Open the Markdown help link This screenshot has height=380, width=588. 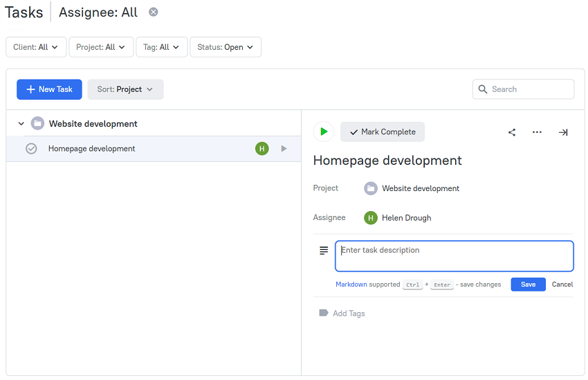pos(351,284)
